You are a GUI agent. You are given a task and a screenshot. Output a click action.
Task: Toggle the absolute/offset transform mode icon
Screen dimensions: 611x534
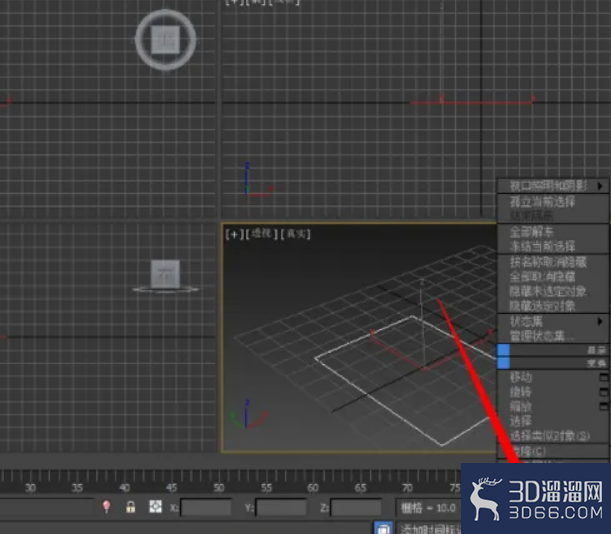pyautogui.click(x=155, y=507)
